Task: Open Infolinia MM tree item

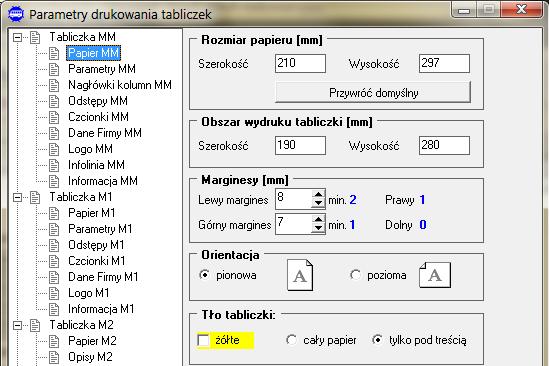Action: pyautogui.click(x=96, y=165)
